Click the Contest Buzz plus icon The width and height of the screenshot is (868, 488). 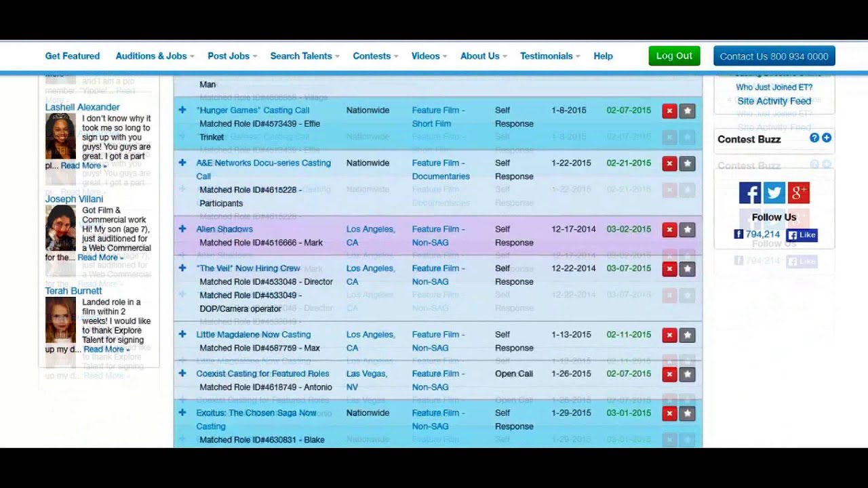[x=827, y=138]
